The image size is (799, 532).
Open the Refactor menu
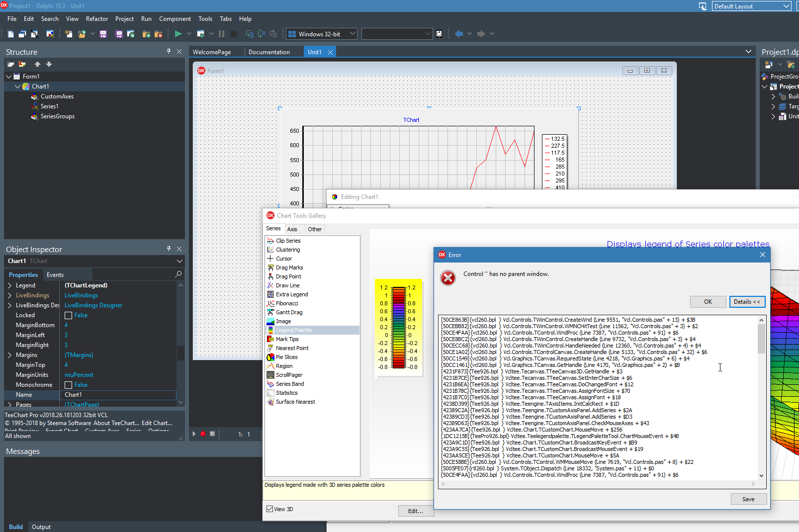[x=97, y=19]
